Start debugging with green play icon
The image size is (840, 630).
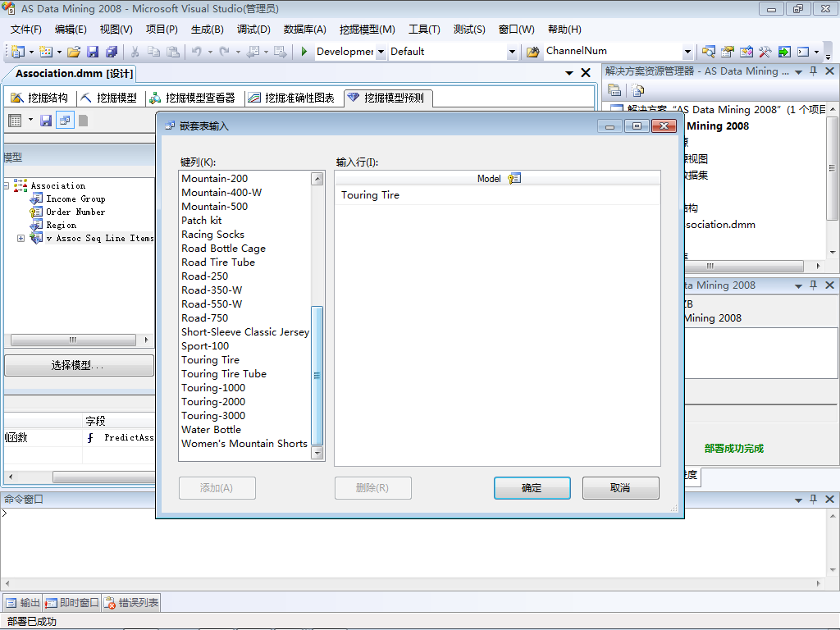[x=304, y=52]
